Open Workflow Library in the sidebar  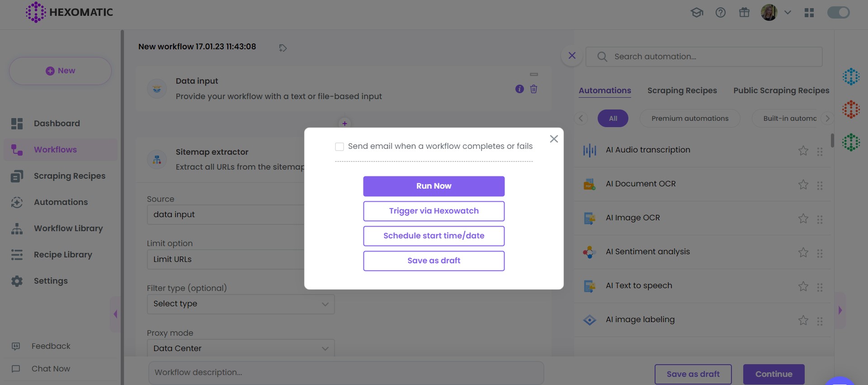68,228
